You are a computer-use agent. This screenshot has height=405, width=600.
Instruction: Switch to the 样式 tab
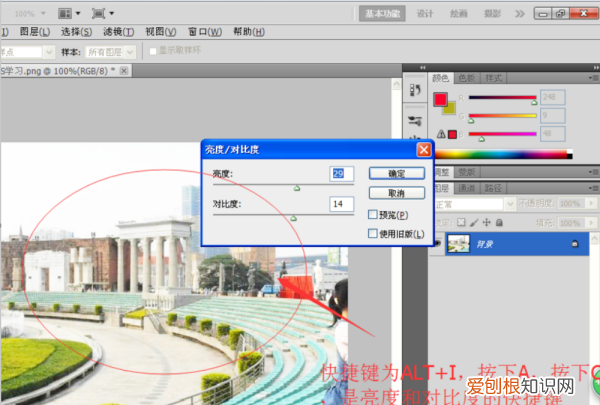click(493, 78)
